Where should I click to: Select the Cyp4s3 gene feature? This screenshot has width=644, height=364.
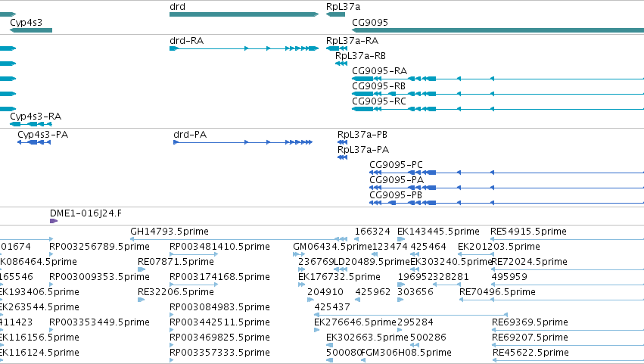[31, 30]
